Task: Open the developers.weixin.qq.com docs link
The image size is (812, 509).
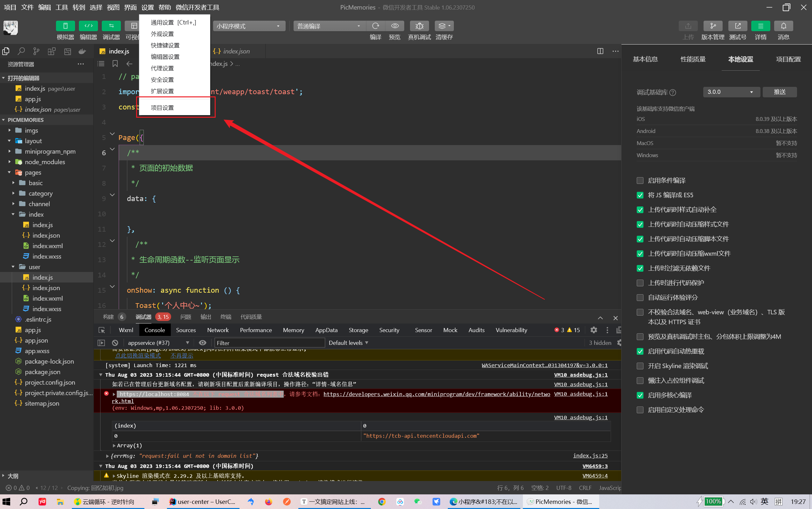Action: [437, 394]
